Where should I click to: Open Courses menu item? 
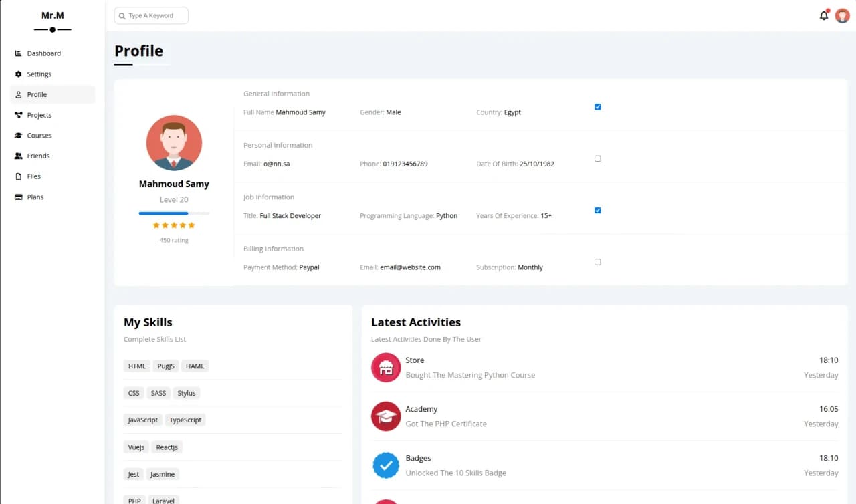pos(52,136)
